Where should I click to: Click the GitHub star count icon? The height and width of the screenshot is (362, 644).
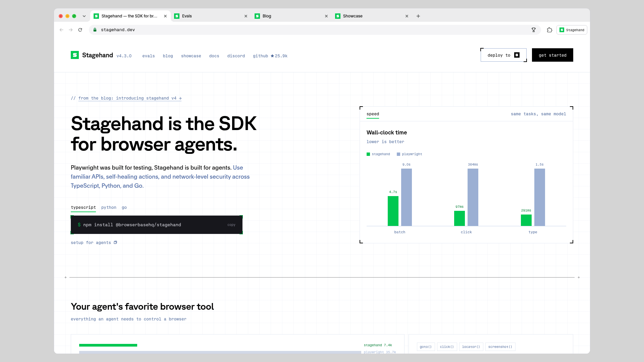tap(272, 56)
